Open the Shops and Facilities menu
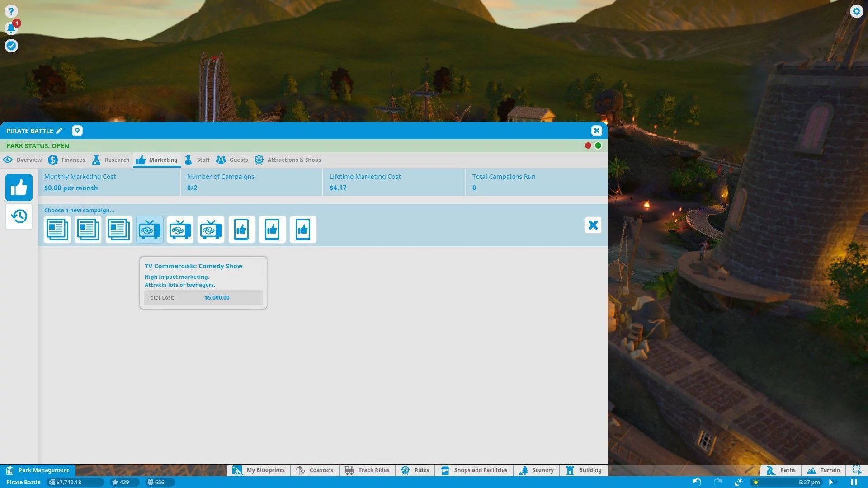Screen dimensions: 868x488 [x=474, y=470]
